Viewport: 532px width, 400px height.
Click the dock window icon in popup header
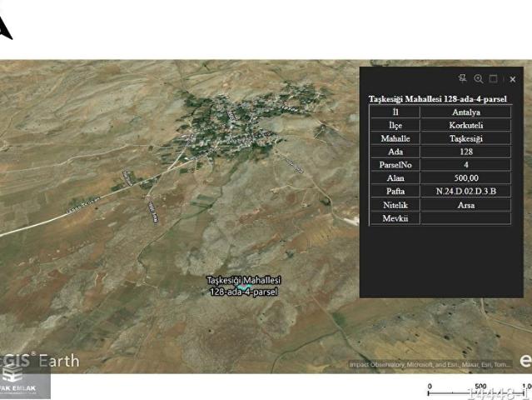click(493, 78)
